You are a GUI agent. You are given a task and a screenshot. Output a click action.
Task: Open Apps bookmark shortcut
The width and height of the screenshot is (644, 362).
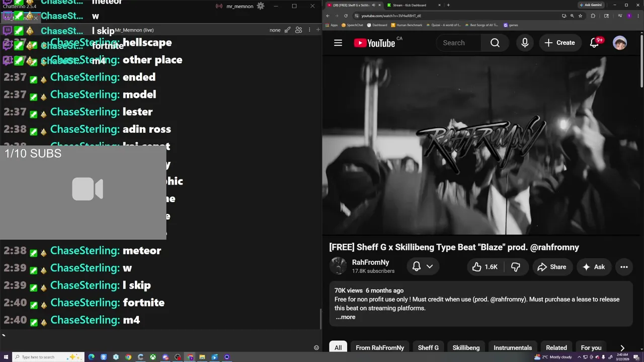(x=332, y=25)
